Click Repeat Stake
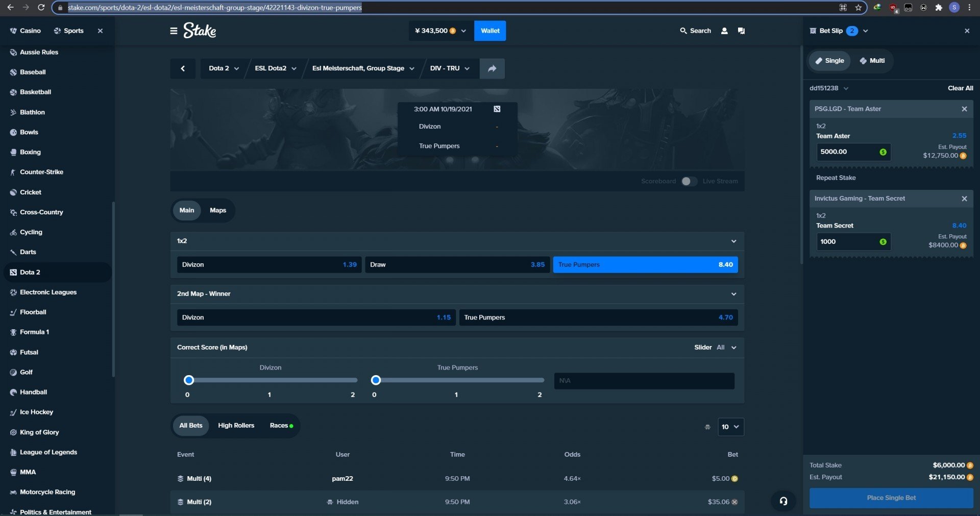This screenshot has height=516, width=980. 836,178
